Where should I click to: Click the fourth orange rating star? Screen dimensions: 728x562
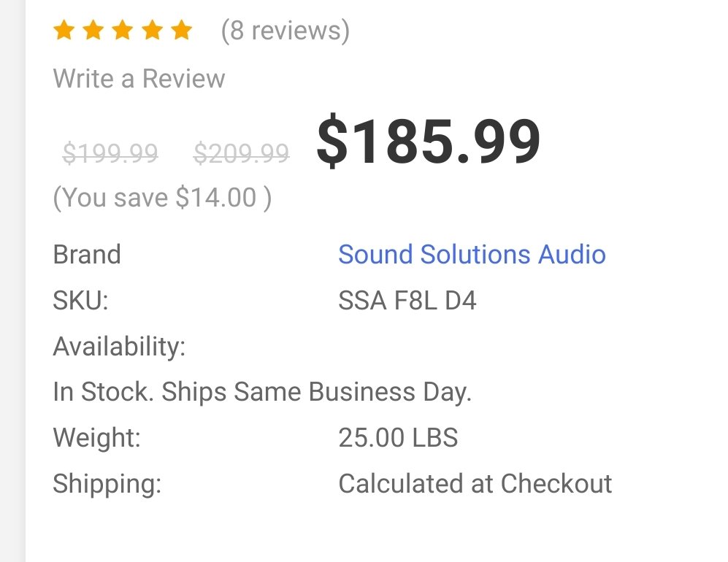(152, 31)
